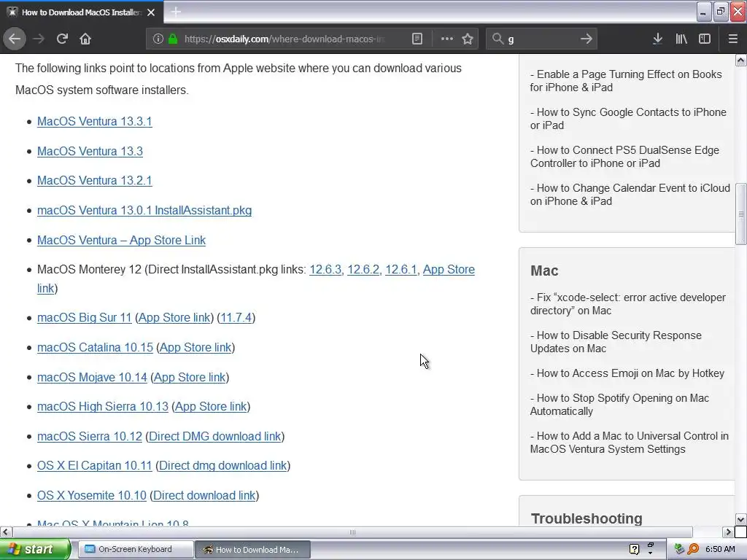Open the Windows start menu
The image size is (747, 560).
(35, 549)
